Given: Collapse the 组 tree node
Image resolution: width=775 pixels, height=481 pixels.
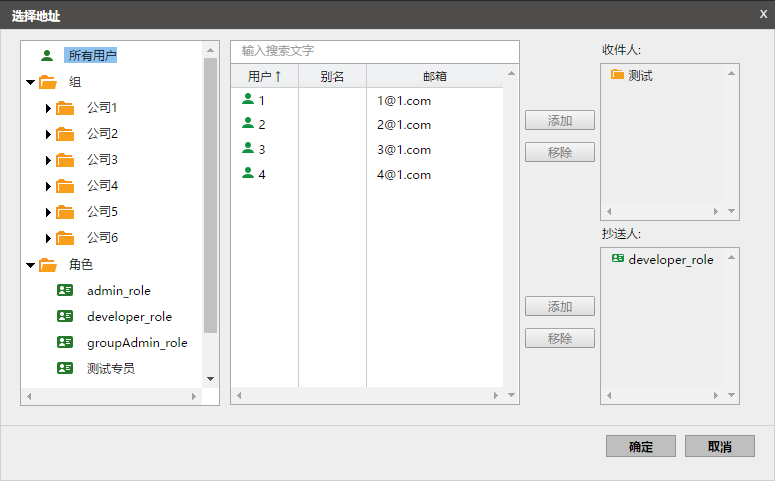Looking at the screenshot, I should click(31, 83).
